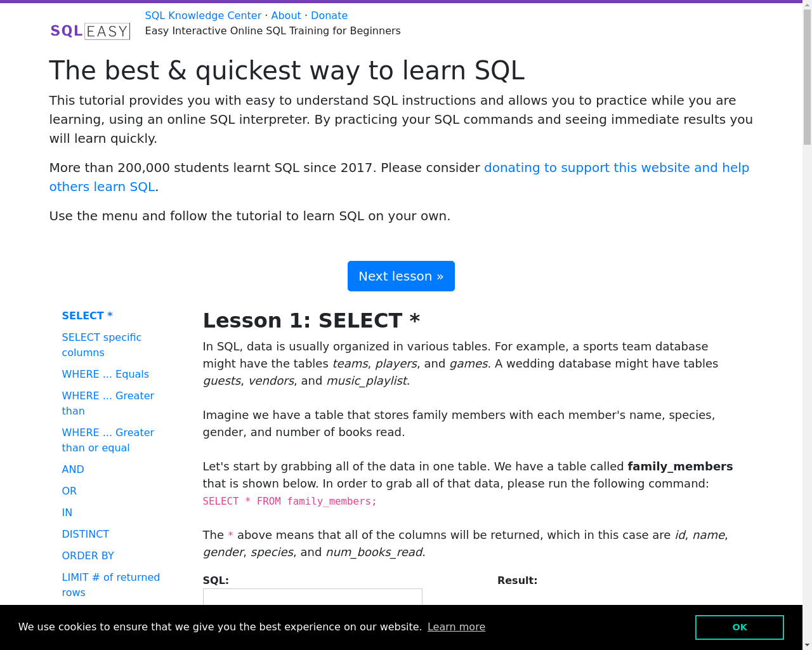812x650 pixels.
Task: Select the AND lesson
Action: point(73,469)
